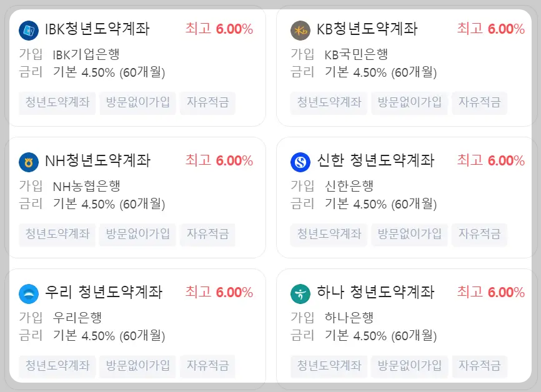Click the 방문없이가입 tag under NH card
The image size is (541, 392).
[137, 235]
